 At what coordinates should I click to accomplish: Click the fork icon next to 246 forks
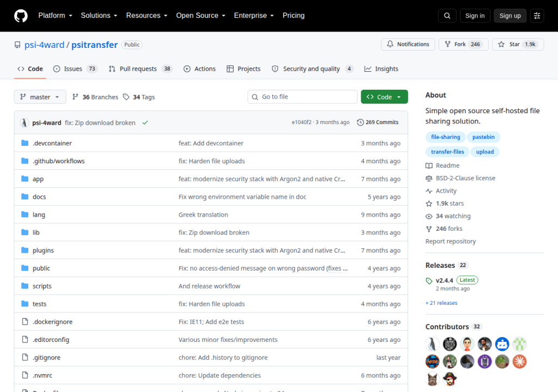coord(429,229)
